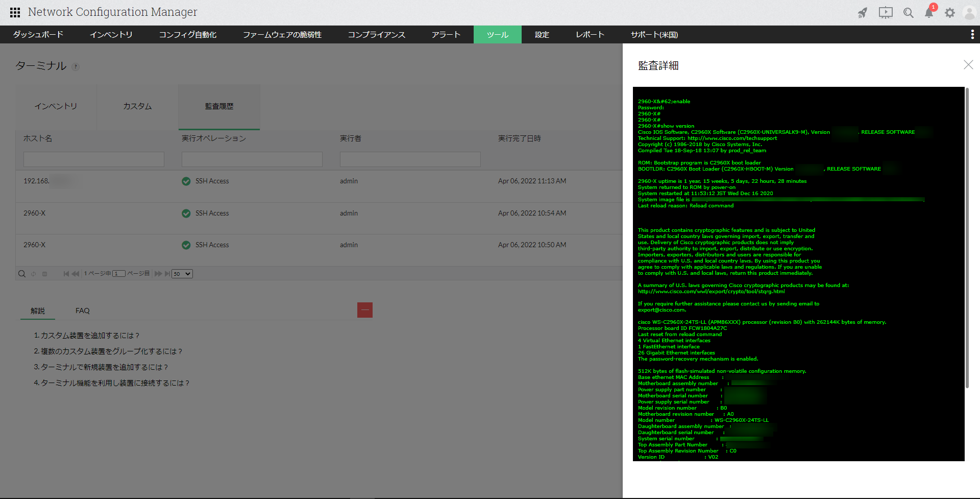
Task: Collapse the help section with red minus button
Action: 365,310
